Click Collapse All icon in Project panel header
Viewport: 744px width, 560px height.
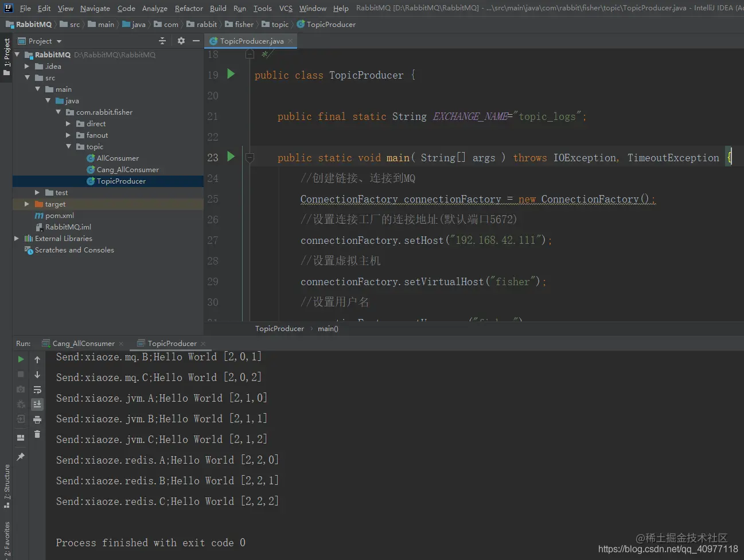[x=162, y=41]
